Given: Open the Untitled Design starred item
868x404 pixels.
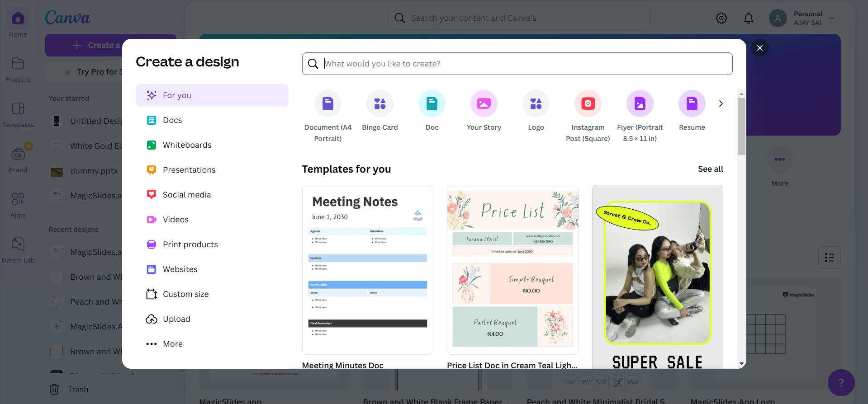Looking at the screenshot, I should coord(85,121).
